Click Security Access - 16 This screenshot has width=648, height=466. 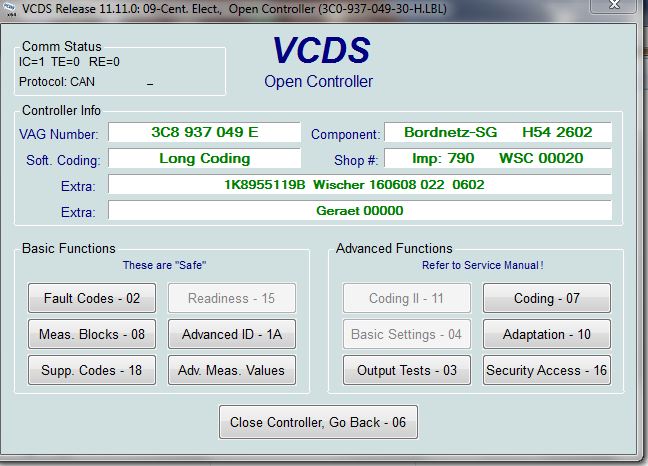coord(547,370)
